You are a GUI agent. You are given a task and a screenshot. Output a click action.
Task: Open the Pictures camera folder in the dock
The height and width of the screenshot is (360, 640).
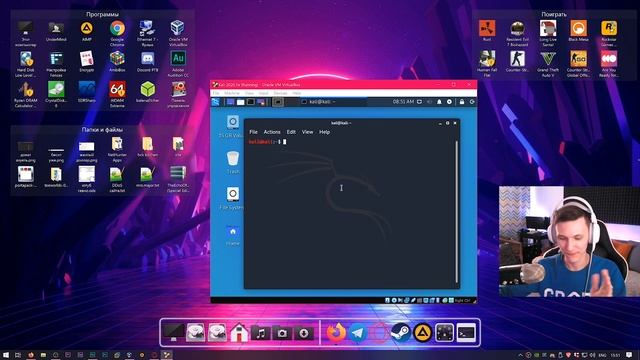pyautogui.click(x=282, y=333)
